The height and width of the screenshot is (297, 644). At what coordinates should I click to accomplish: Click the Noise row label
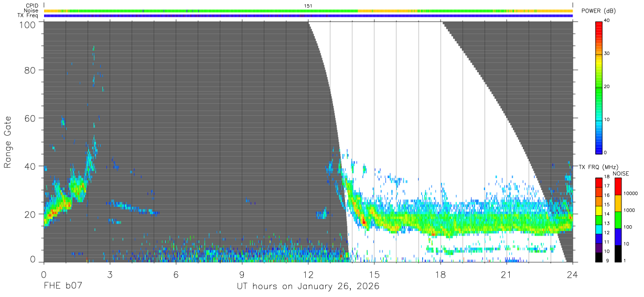click(31, 10)
